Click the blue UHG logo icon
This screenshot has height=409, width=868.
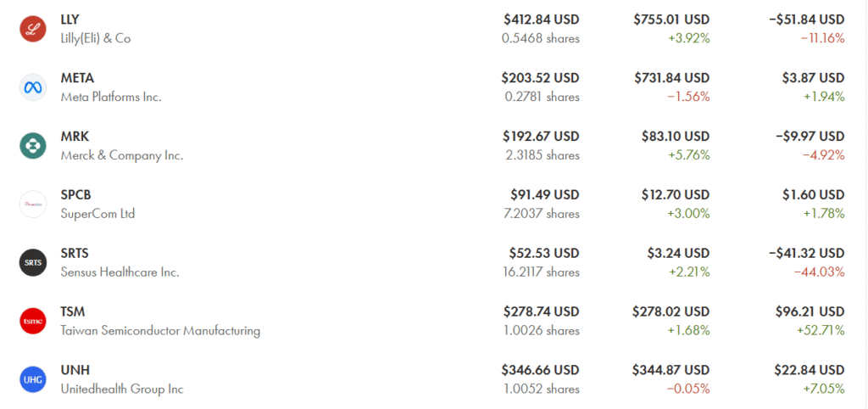(33, 379)
